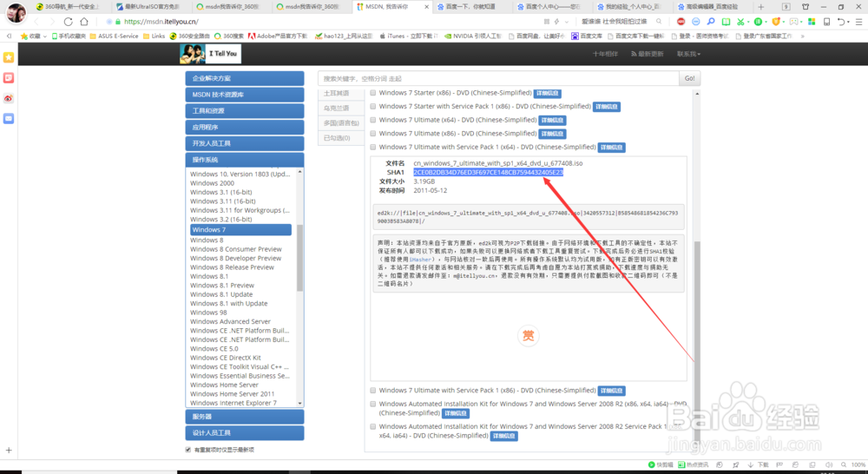
Task: Expand 工具和资源 panel
Action: (x=245, y=111)
